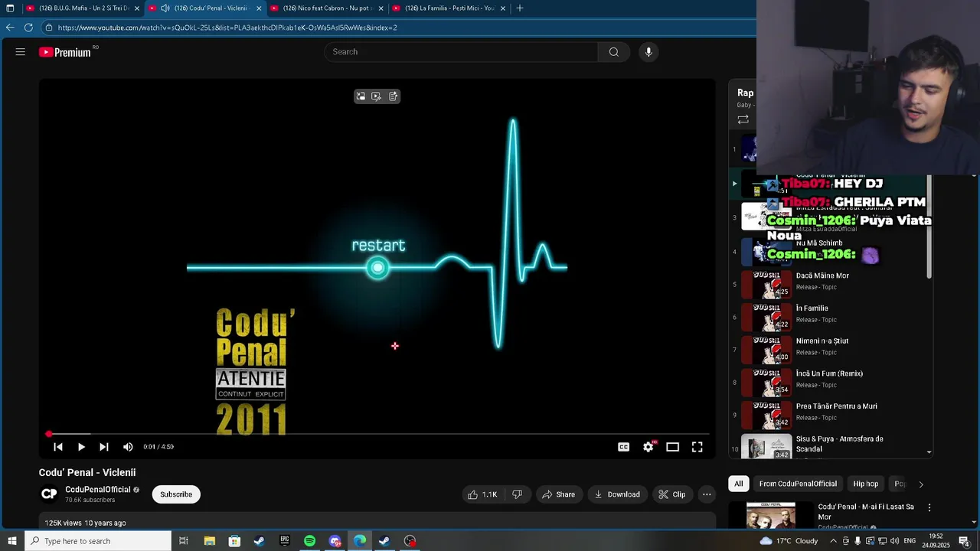
Task: Focus the YouTube search field
Action: click(461, 52)
